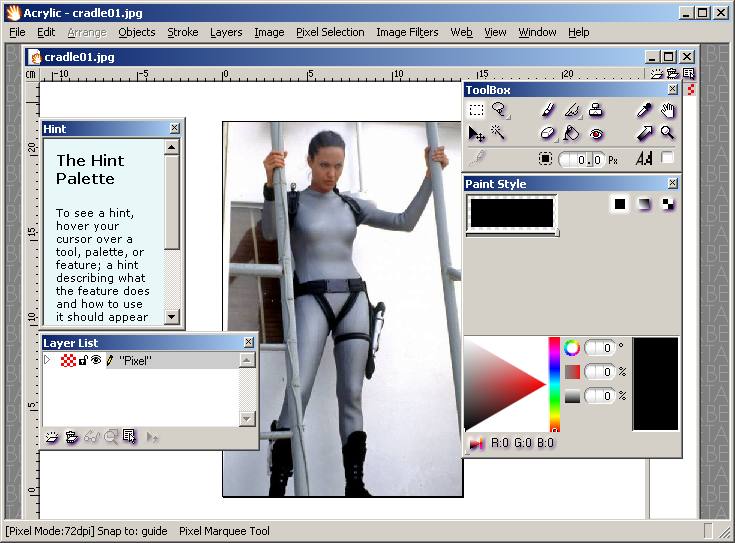Click the black paint style preview swatch
Screen dimensions: 735x543
click(511, 213)
